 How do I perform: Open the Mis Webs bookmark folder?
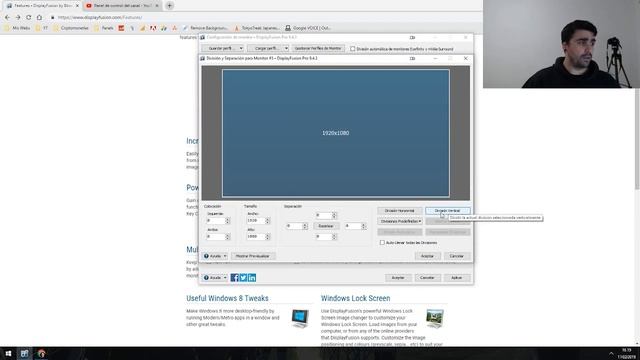(17, 28)
